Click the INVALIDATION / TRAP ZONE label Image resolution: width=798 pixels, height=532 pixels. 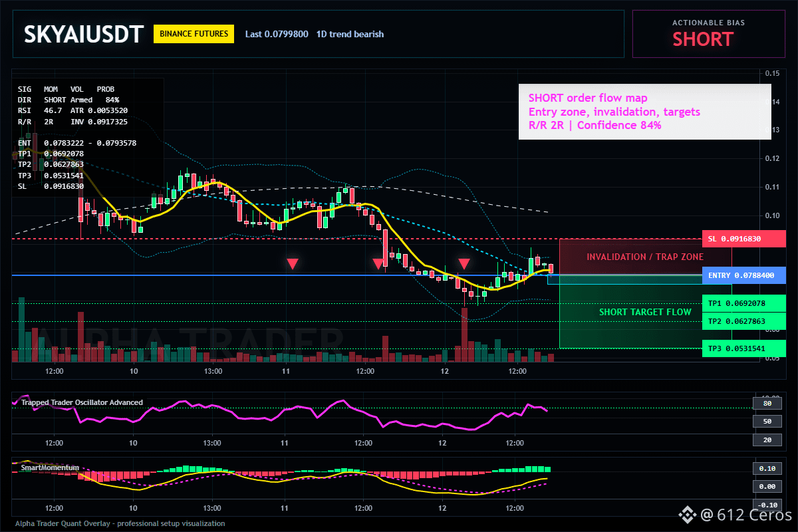(645, 257)
